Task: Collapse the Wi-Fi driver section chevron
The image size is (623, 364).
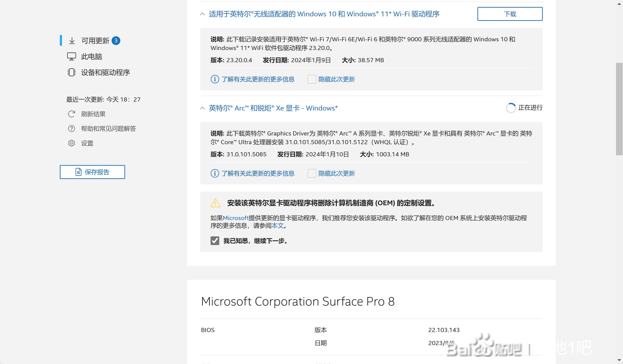Action: pos(203,14)
